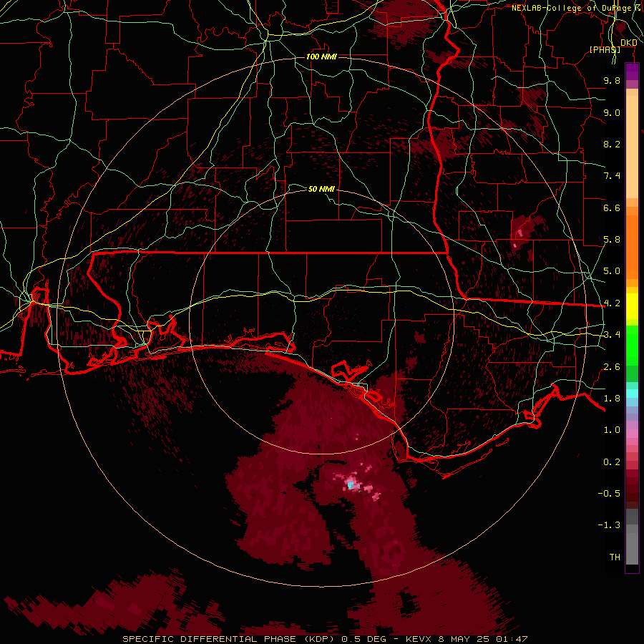
Task: Click the cyan high-KDP core in the offshore storm
Action: [x=351, y=485]
